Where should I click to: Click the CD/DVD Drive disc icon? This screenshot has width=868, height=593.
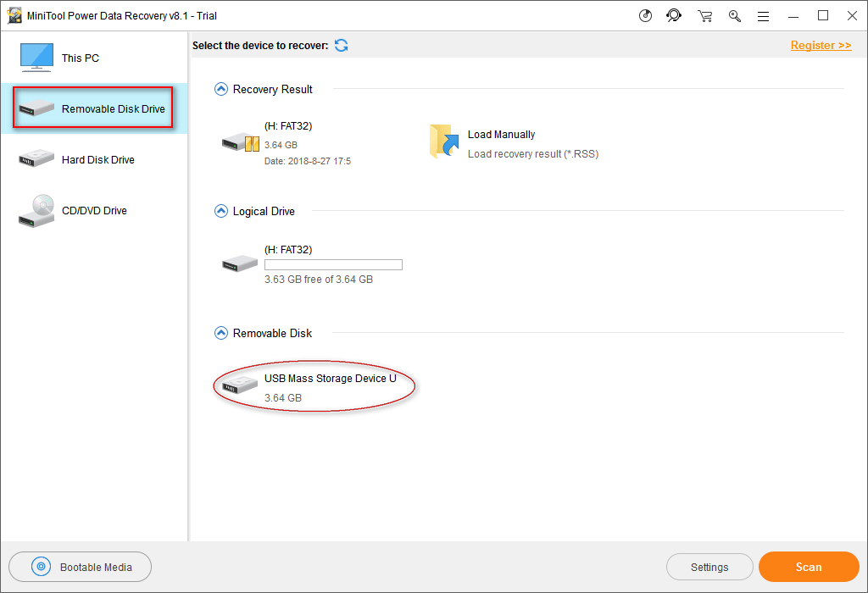point(36,211)
